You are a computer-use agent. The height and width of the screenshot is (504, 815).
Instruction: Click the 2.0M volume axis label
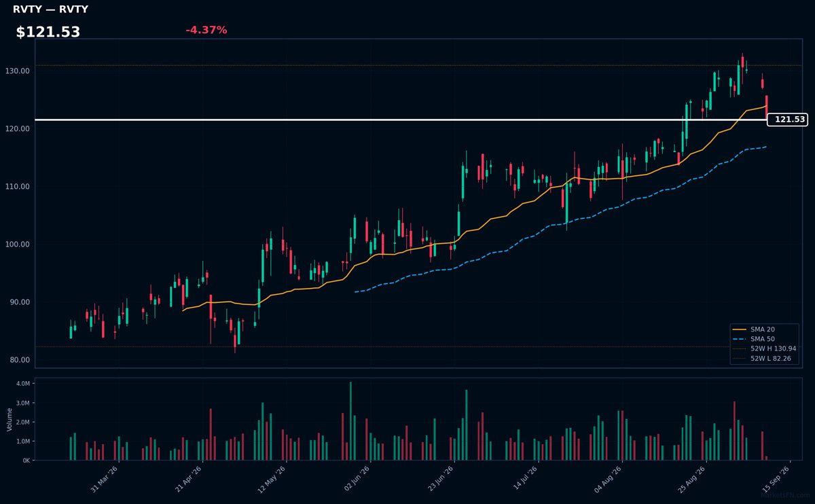(x=22, y=422)
